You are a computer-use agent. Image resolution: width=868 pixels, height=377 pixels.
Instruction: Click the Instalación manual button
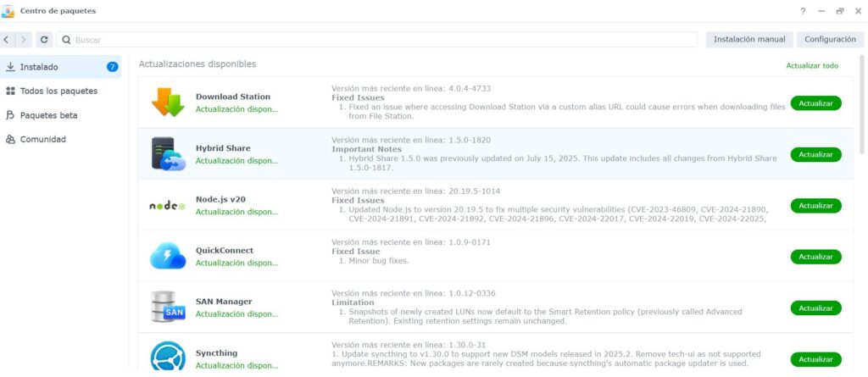(749, 40)
